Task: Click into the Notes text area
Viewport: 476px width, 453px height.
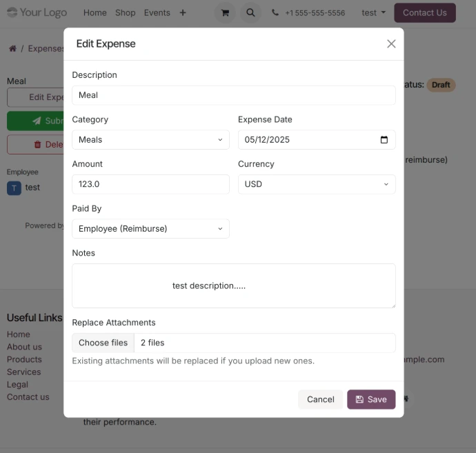Action: point(233,285)
